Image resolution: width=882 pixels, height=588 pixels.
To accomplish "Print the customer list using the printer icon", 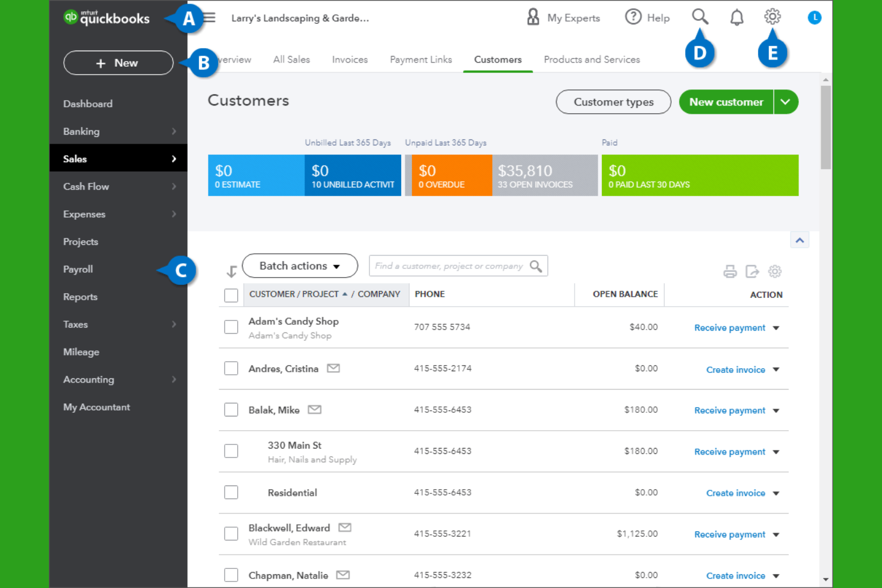I will pos(730,271).
